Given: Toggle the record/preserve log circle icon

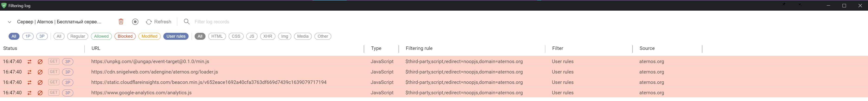Looking at the screenshot, I should pos(135,22).
